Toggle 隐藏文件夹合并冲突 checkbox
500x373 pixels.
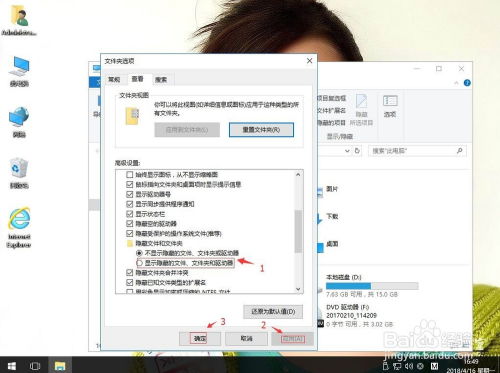[x=130, y=273]
